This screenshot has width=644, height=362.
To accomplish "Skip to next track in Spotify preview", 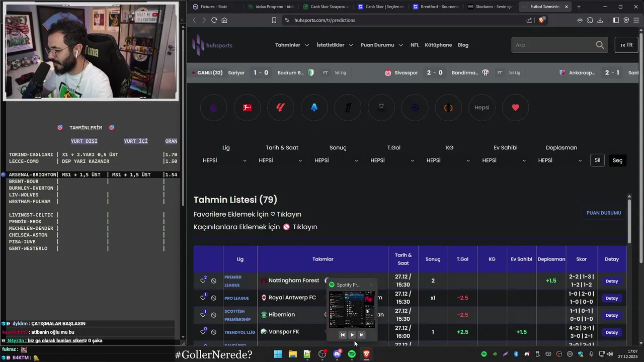I will coord(361,335).
